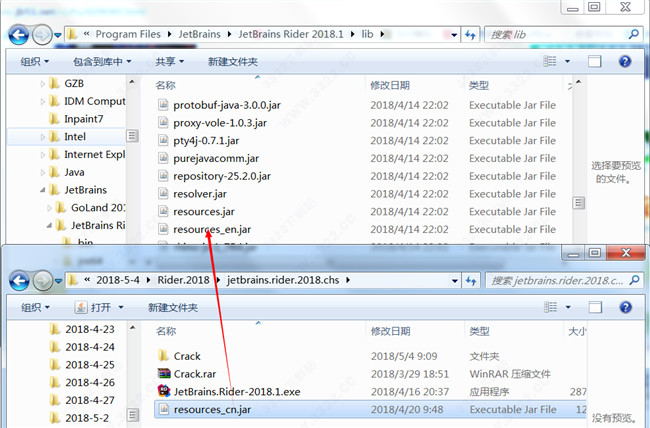650x428 pixels.
Task: Click search magnifier in chs window
Action: click(634, 281)
